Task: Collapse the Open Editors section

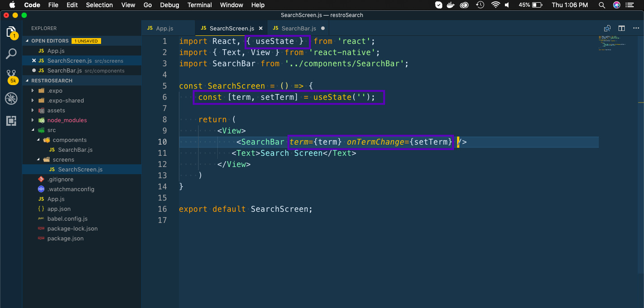Action: (27, 41)
